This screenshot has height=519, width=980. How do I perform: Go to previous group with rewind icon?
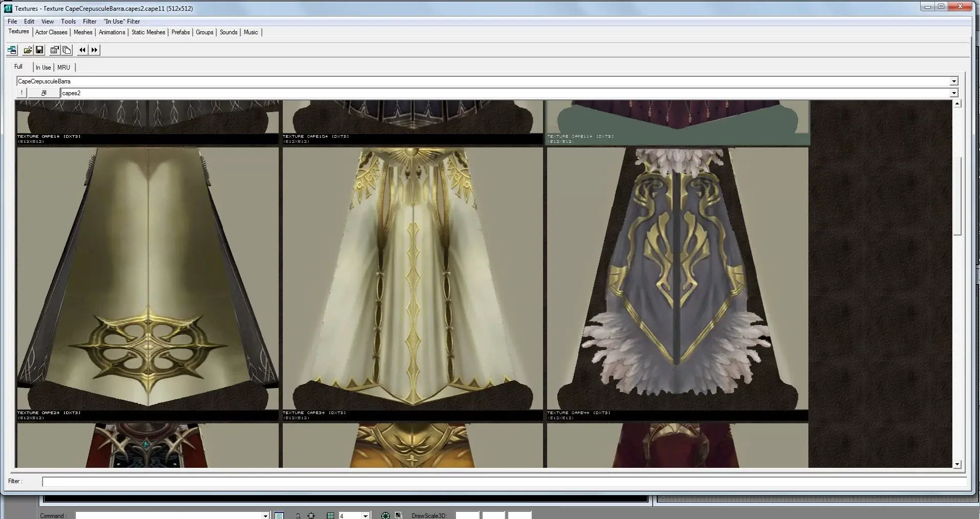(82, 50)
